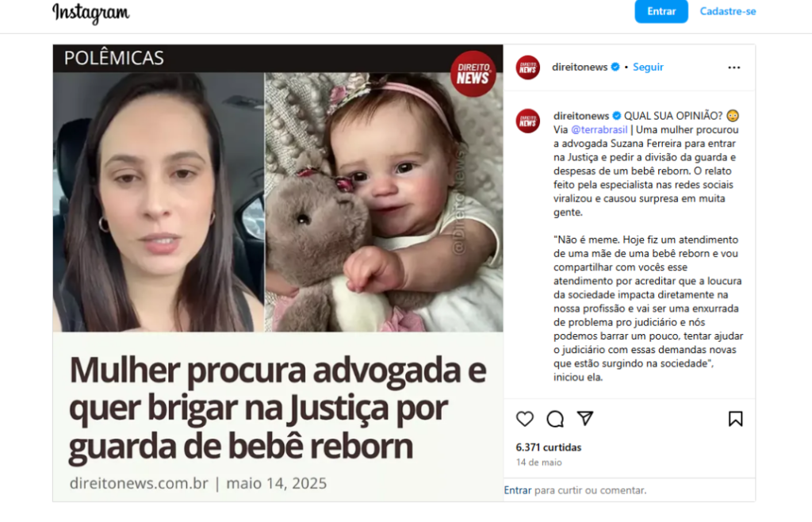Image resolution: width=812 pixels, height=522 pixels.
Task: Open comments with the speech bubble icon
Action: pos(555,418)
